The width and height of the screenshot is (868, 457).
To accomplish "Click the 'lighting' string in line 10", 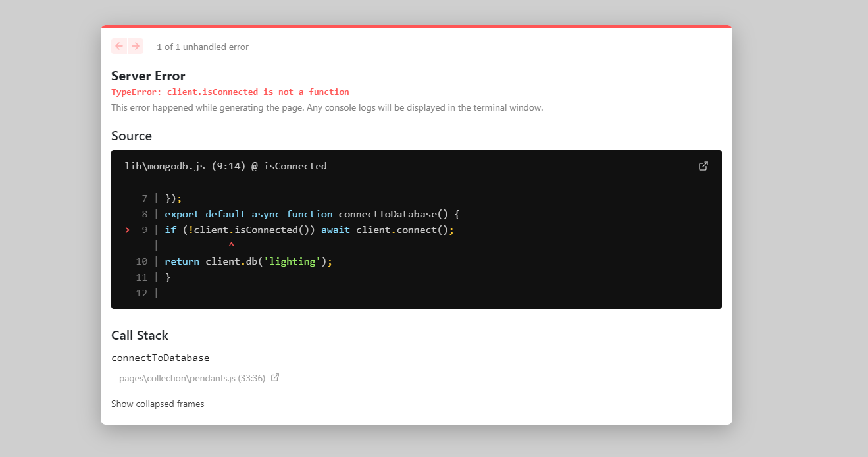I will click(292, 261).
